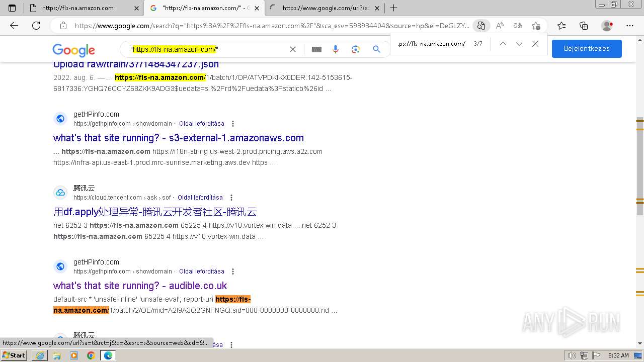Submit the Google search with magnifier

click(x=376, y=49)
